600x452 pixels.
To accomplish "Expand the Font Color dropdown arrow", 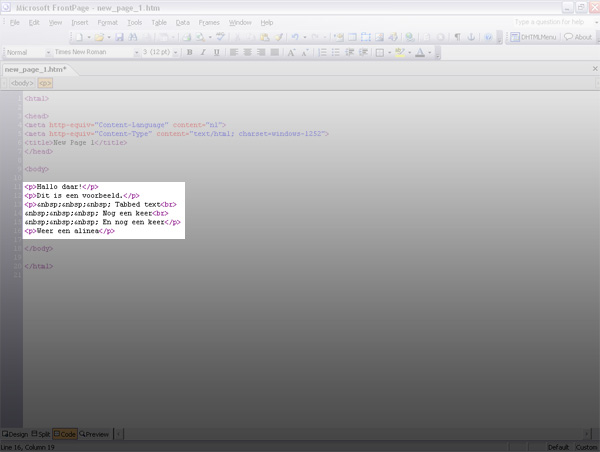I will point(430,52).
